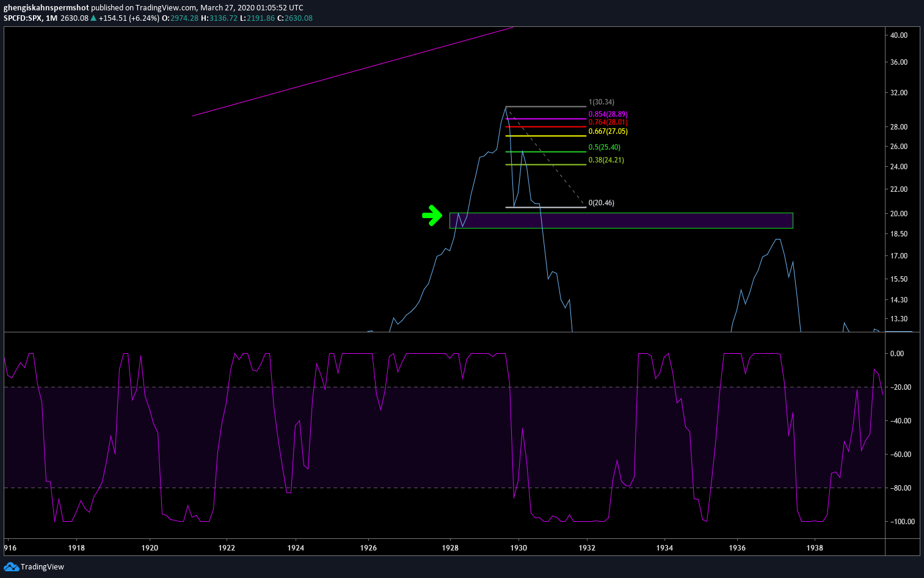Click the -60.00 indicator axis label
Screen dimensions: 924x578
(x=901, y=455)
